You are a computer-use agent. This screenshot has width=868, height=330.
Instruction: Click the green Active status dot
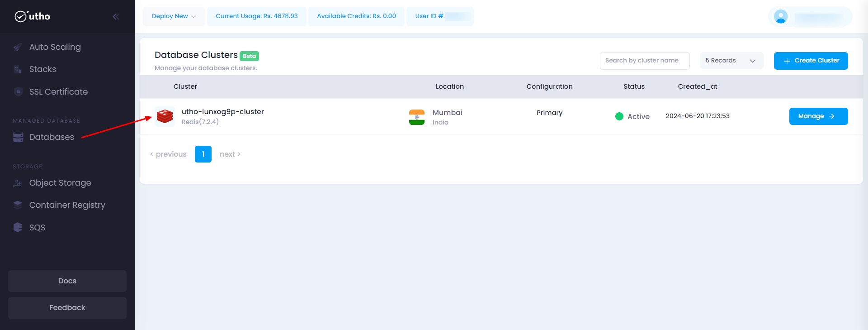pyautogui.click(x=619, y=116)
